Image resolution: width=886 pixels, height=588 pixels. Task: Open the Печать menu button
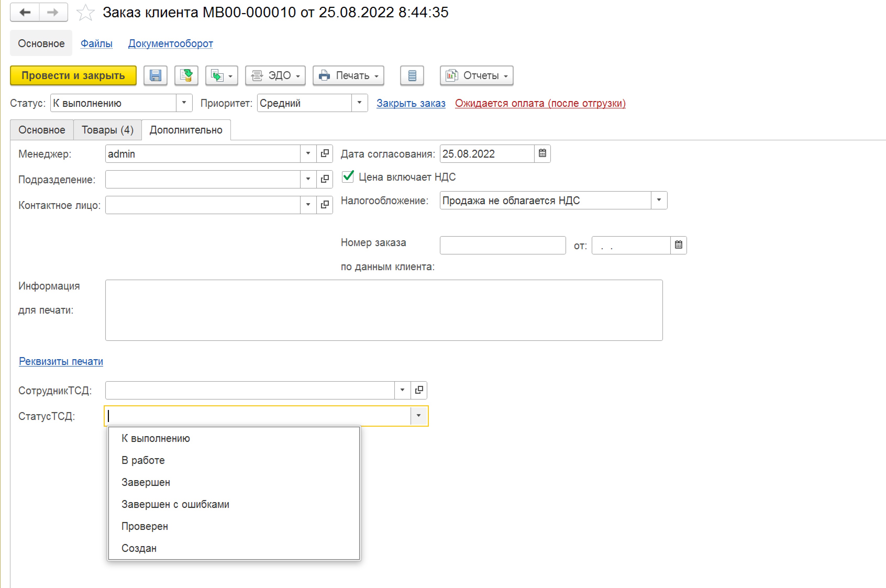coord(348,76)
